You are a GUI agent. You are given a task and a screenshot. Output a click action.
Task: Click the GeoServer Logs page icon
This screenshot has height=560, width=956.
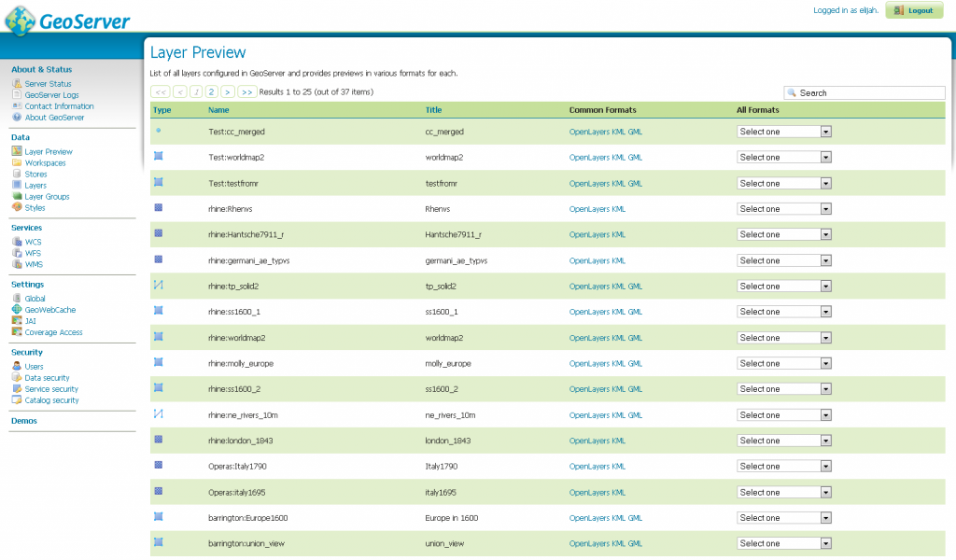(x=17, y=94)
